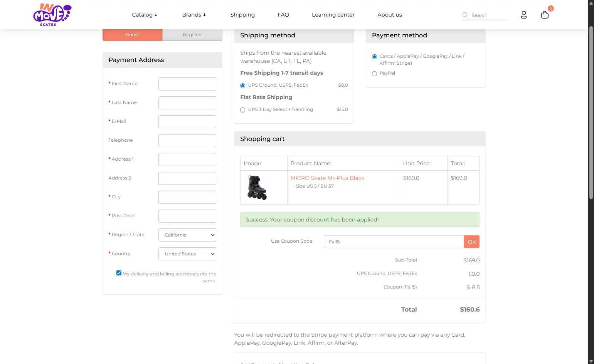Click the Address 2 field

click(187, 178)
